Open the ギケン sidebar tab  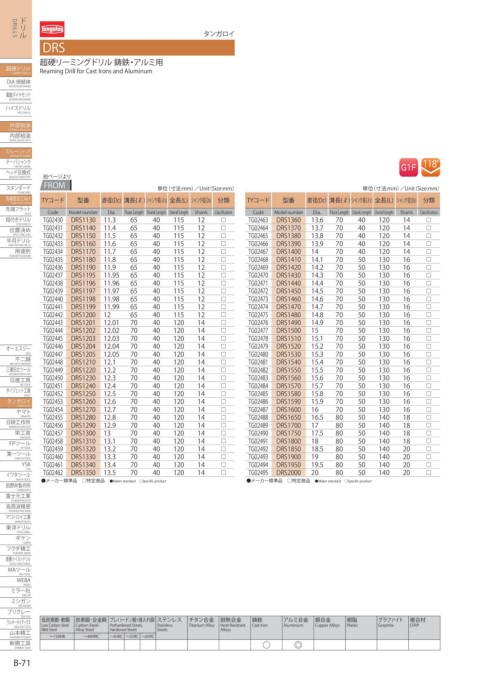click(x=16, y=539)
